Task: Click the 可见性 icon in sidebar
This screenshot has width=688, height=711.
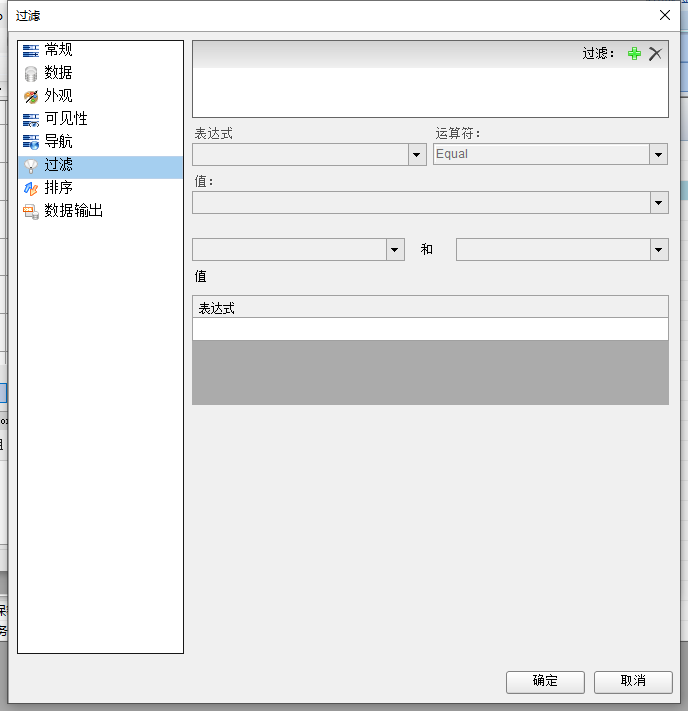Action: pyautogui.click(x=31, y=120)
